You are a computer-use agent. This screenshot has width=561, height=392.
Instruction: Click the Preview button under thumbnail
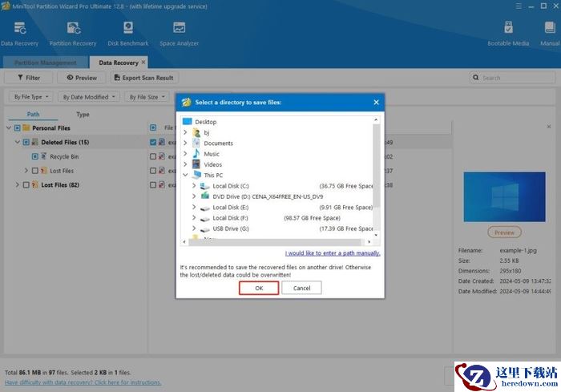point(504,232)
